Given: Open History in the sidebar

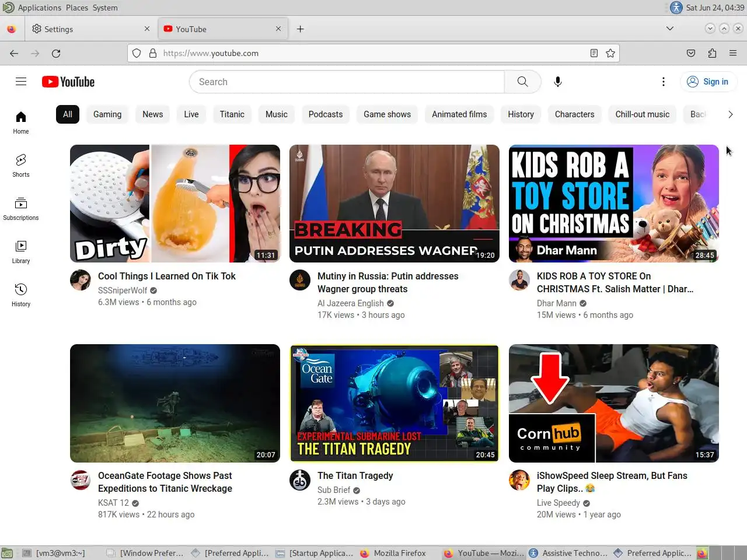Looking at the screenshot, I should 21,295.
